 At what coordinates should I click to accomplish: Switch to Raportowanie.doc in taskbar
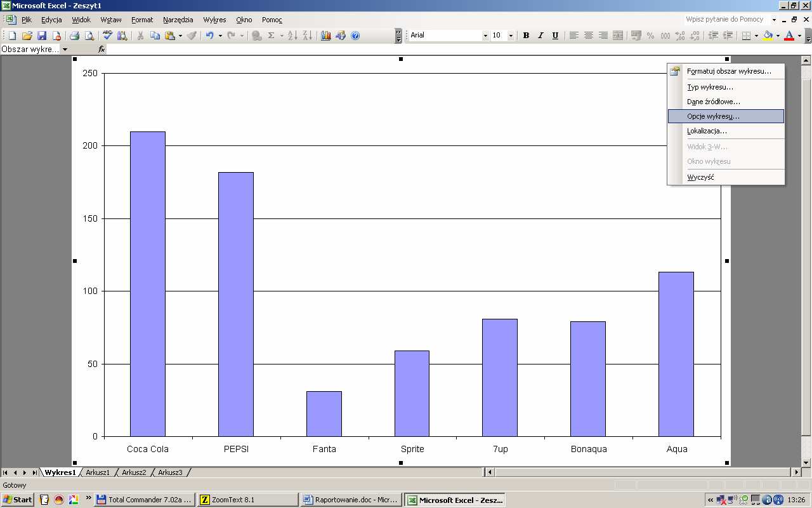point(351,500)
